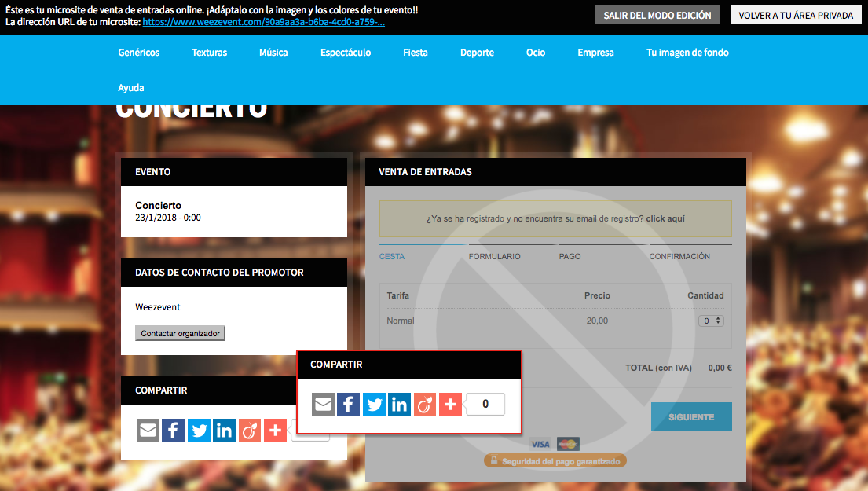Open more share options in red-bordered popup
Screen dimensions: 868x491
click(x=450, y=405)
